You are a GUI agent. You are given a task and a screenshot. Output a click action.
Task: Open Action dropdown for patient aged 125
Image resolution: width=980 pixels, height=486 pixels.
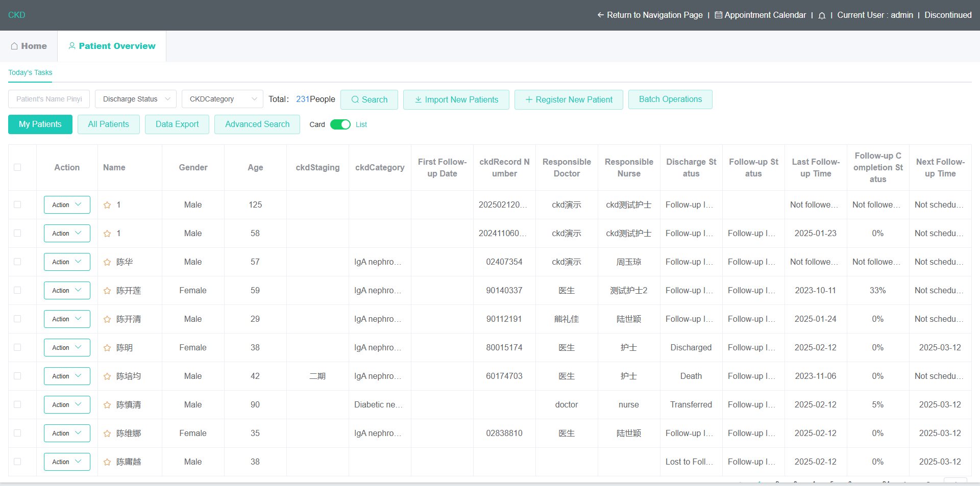pyautogui.click(x=67, y=205)
